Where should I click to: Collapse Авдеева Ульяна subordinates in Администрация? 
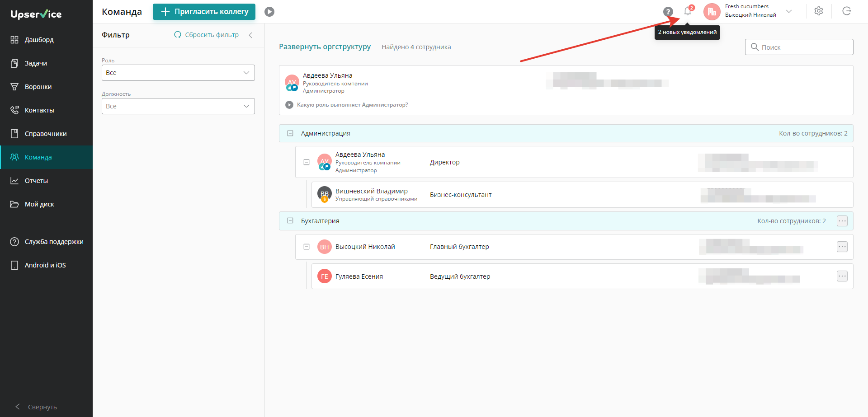[307, 162]
